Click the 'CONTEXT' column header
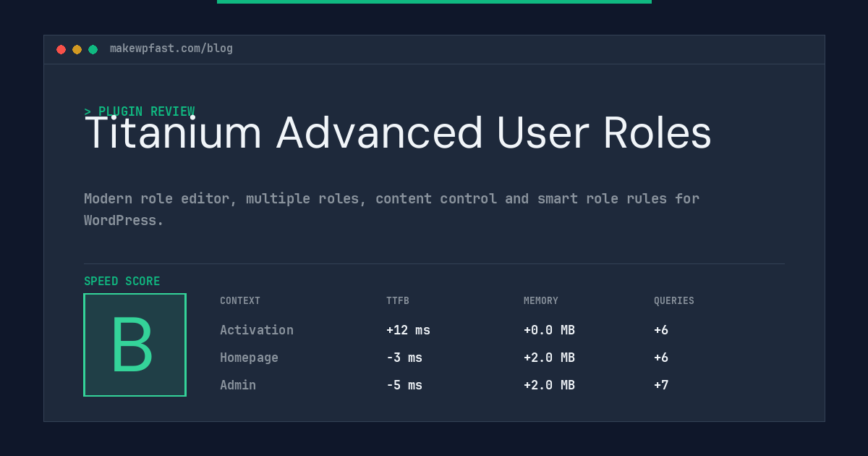Image resolution: width=868 pixels, height=456 pixels. 240,301
